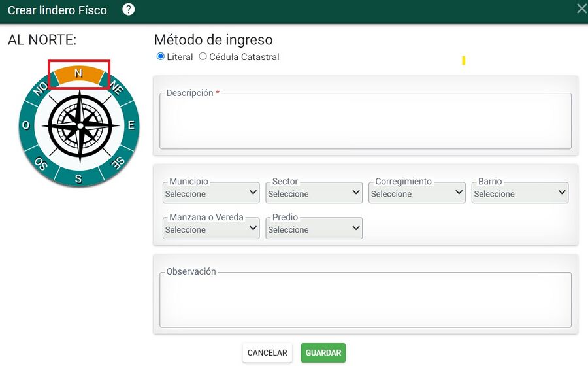Viewport: 588px width, 366px height.
Task: Click the green GUARDAR button
Action: (x=323, y=353)
